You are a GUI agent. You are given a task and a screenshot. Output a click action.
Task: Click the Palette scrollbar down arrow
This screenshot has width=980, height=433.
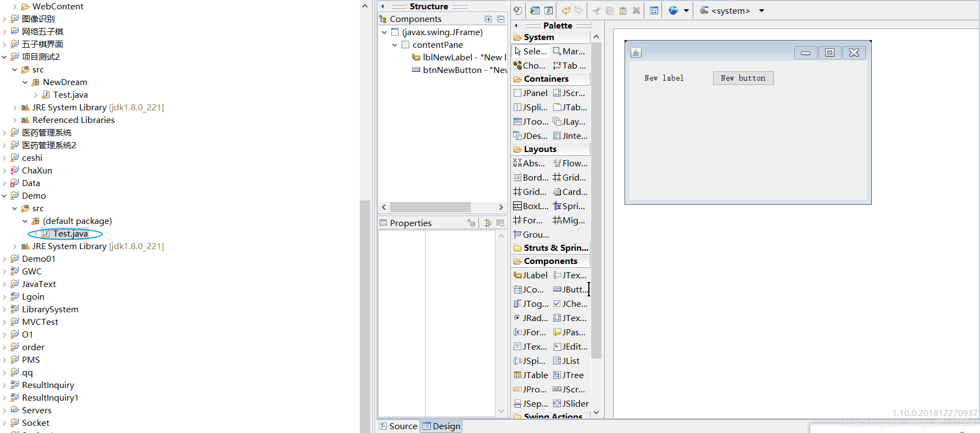coord(596,413)
